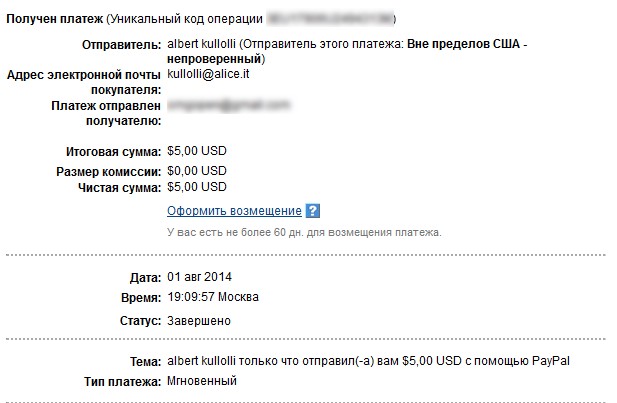
Task: Click the "Статус:" field label
Action: 138,321
